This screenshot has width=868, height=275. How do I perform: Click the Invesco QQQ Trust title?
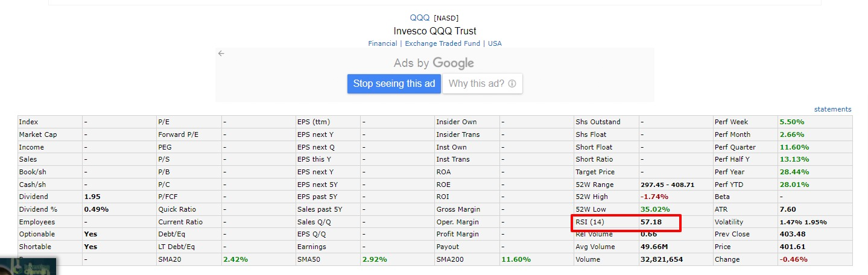coord(434,31)
